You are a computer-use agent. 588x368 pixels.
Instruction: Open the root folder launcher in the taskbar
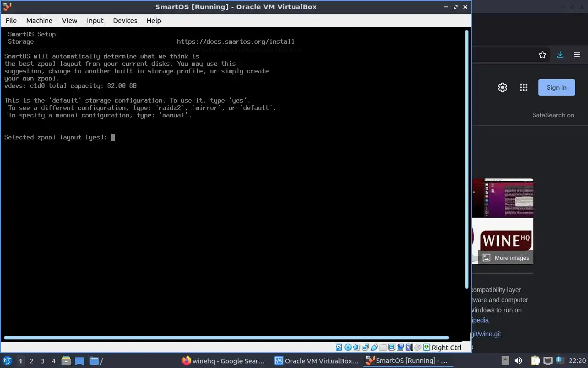(96, 361)
